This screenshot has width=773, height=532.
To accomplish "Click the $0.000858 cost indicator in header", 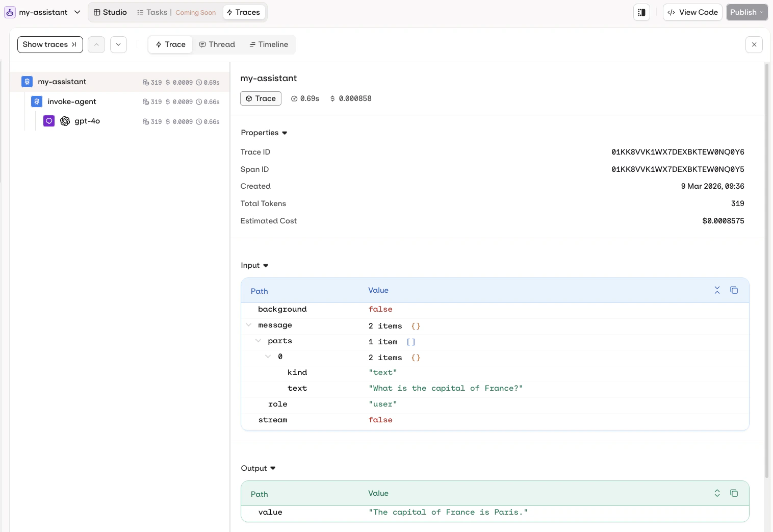I will [x=351, y=98].
